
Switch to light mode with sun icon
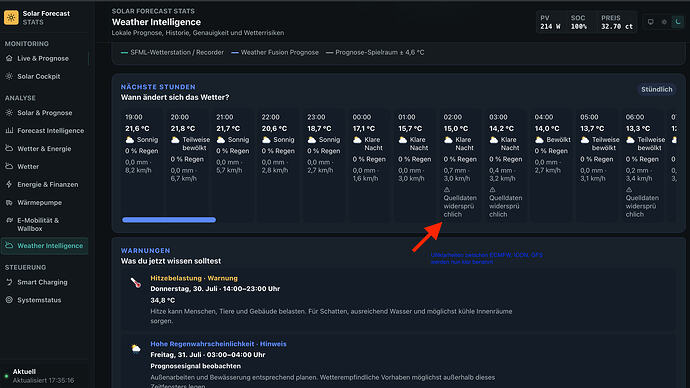[664, 22]
